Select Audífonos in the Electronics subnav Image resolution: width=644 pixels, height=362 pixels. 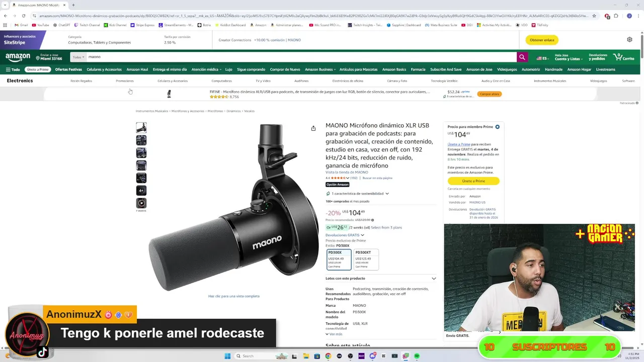[301, 81]
